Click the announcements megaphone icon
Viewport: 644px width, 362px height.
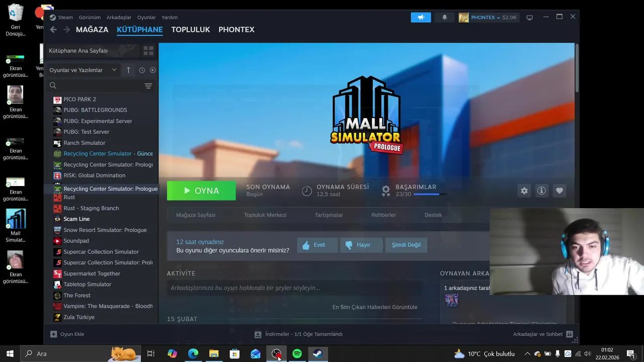pos(421,17)
